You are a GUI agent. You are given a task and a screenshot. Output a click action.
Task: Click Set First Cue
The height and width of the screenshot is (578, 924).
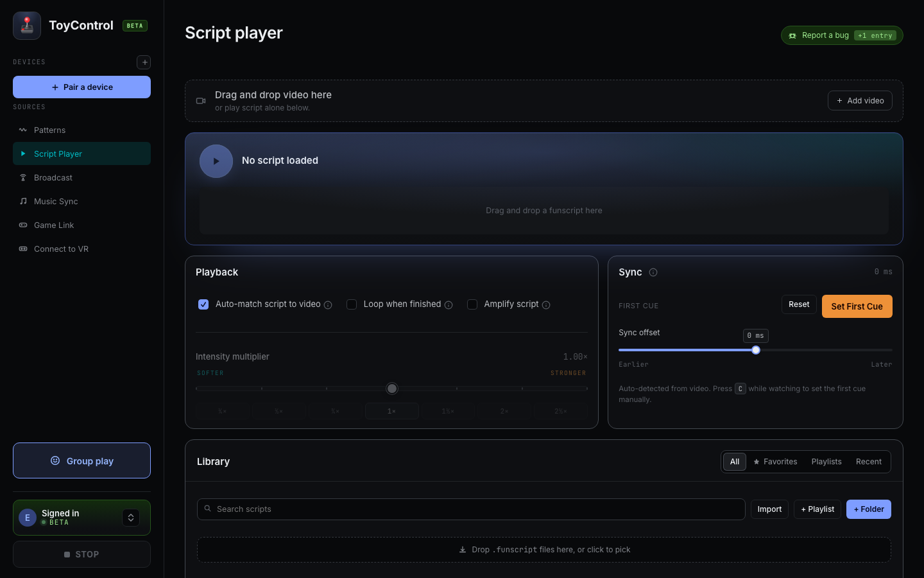coord(857,306)
